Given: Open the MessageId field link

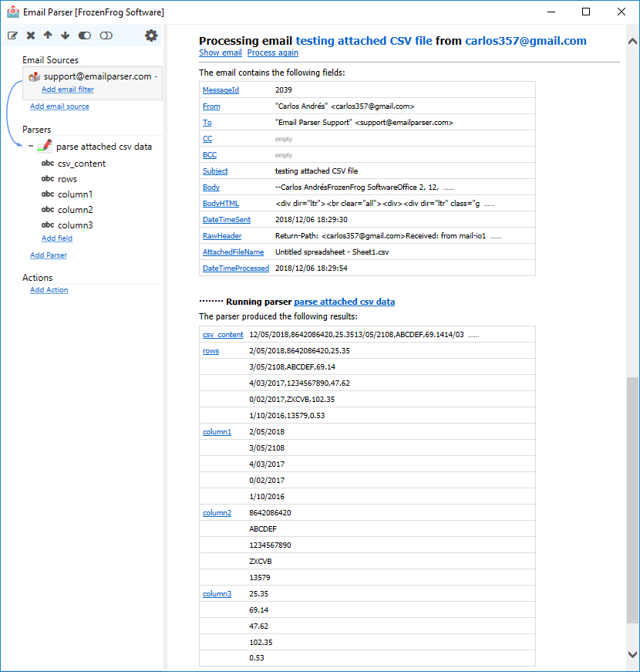Looking at the screenshot, I should (x=221, y=90).
